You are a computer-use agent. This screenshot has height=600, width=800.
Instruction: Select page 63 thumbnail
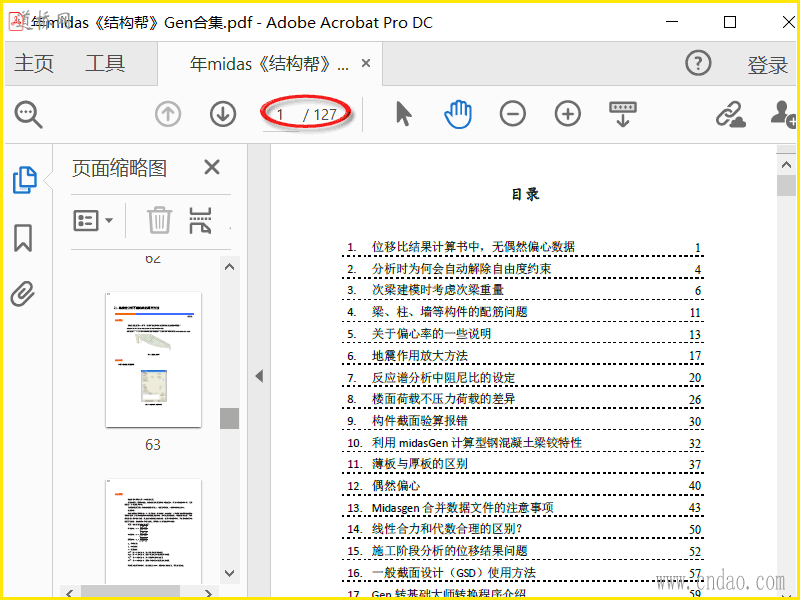pos(153,360)
